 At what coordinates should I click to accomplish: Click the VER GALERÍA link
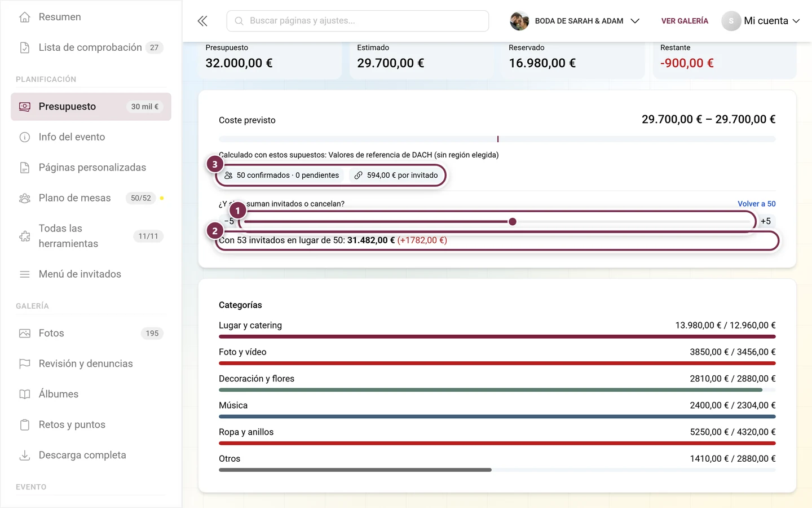(685, 21)
